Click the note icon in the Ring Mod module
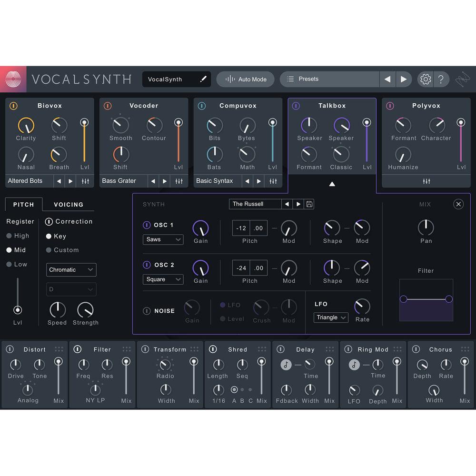 [353, 365]
